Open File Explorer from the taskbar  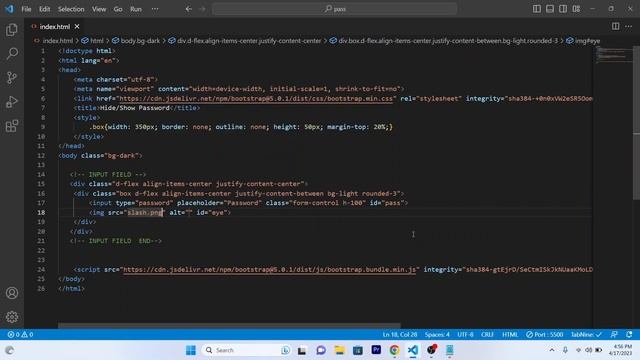point(339,350)
